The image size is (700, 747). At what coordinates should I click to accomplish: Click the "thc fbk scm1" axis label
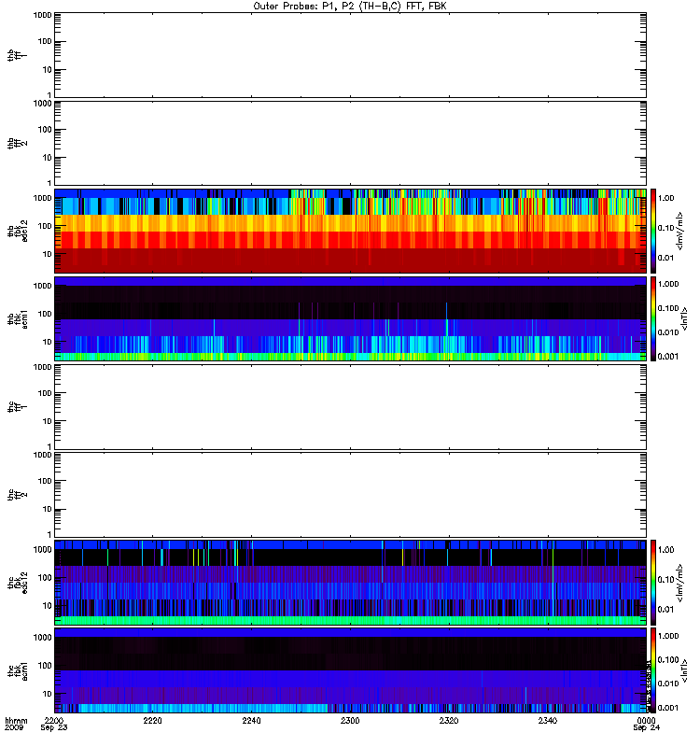point(17,670)
